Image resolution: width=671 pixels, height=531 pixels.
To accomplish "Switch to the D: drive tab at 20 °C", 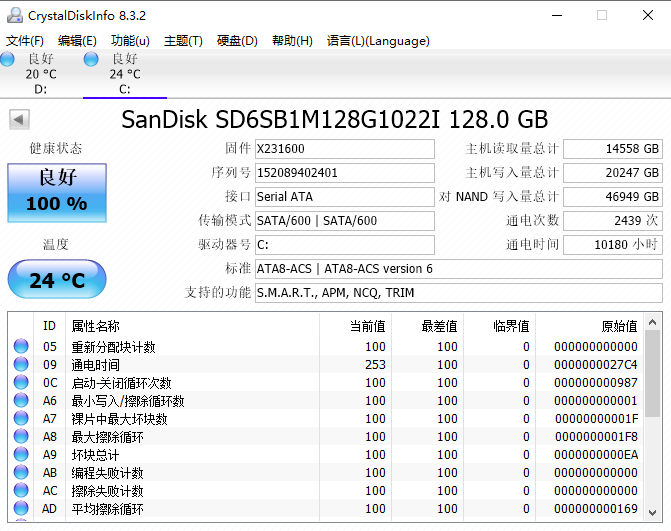I will 41,74.
